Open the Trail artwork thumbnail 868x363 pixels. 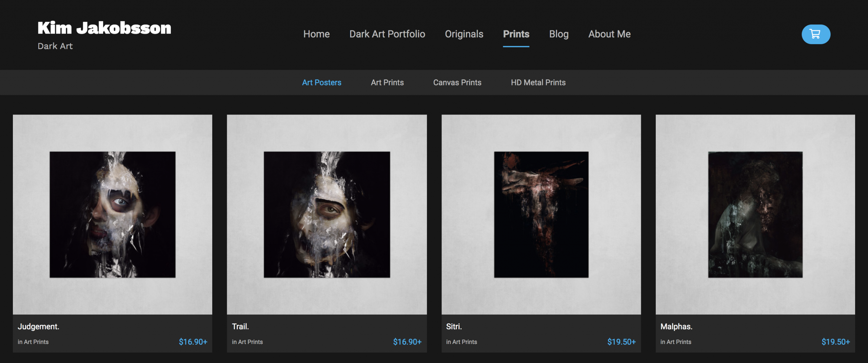[327, 214]
